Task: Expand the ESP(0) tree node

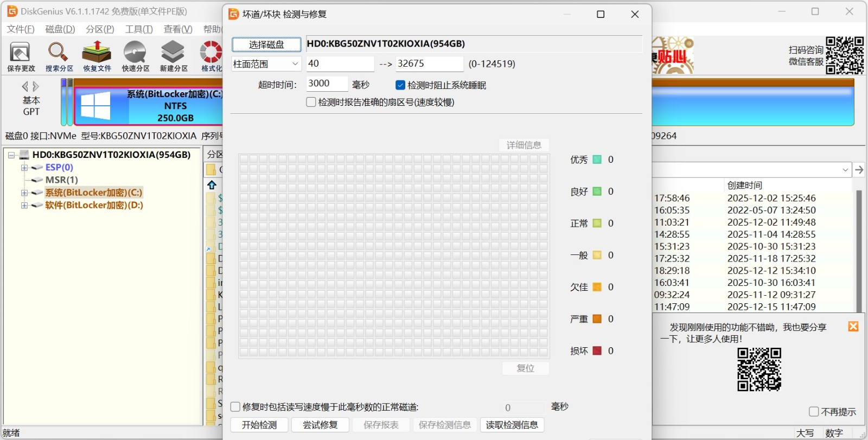Action: point(24,168)
